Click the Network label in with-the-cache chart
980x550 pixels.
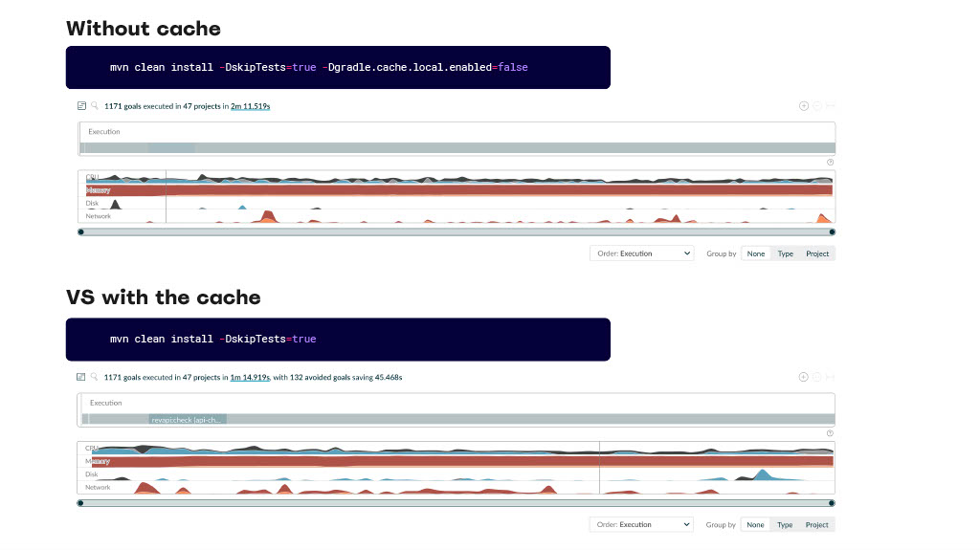click(98, 488)
